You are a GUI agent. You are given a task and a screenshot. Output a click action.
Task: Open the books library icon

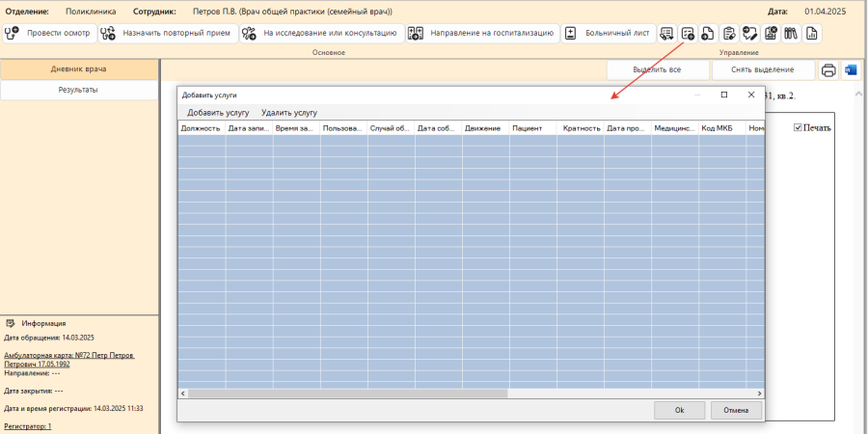point(791,33)
